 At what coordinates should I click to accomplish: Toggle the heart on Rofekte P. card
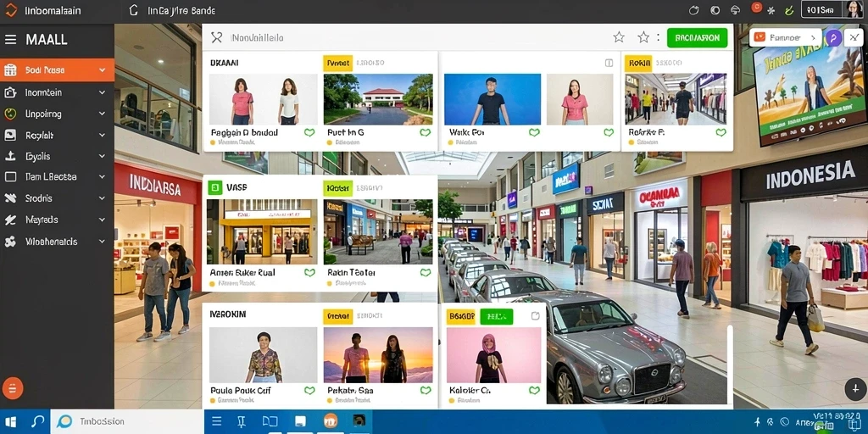coord(721,132)
